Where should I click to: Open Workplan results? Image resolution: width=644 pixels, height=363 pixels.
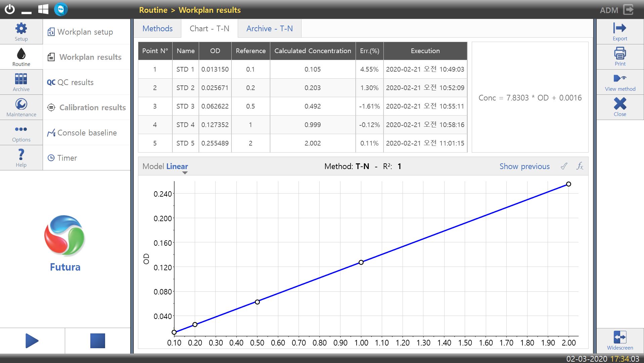[x=87, y=57]
